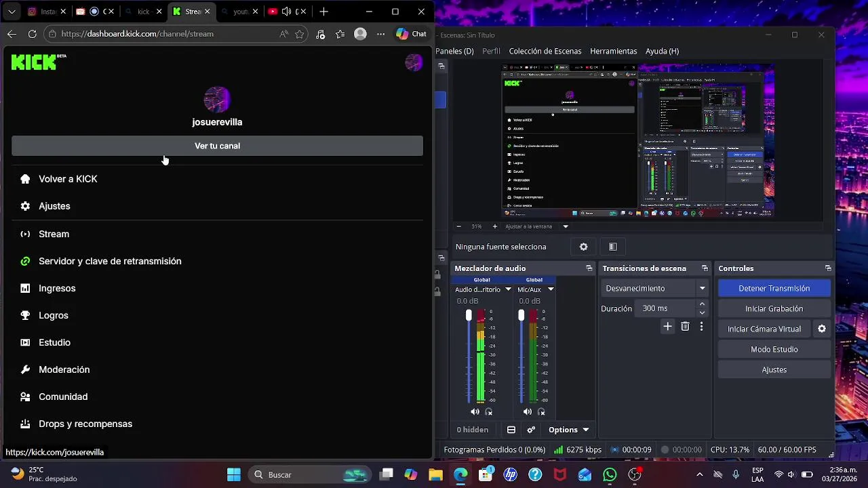
Task: Open WhatsApp from the taskbar
Action: coord(610,474)
